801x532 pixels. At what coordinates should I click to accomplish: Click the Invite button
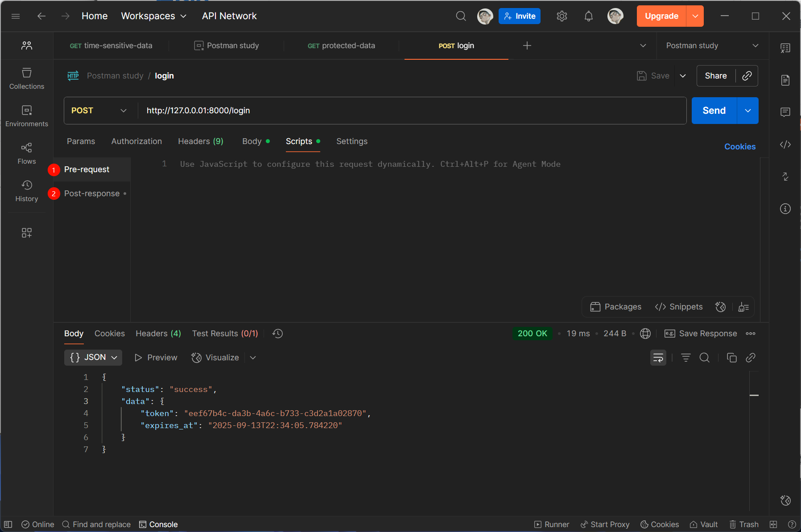coord(520,16)
